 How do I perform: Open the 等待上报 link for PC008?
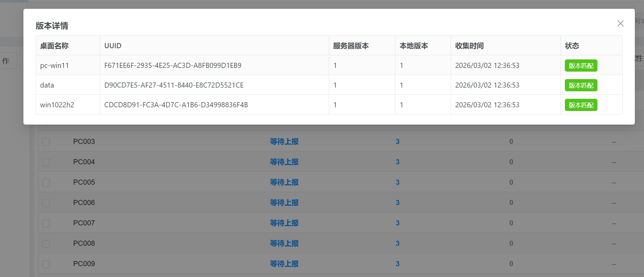[284, 243]
